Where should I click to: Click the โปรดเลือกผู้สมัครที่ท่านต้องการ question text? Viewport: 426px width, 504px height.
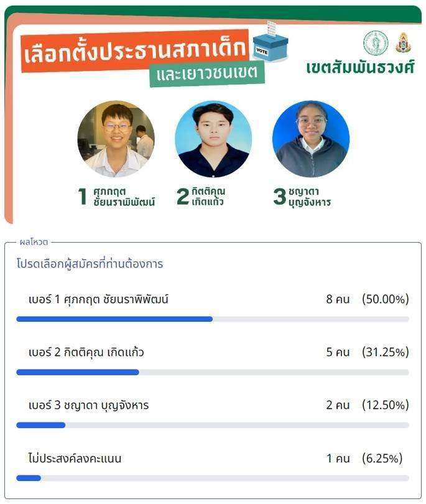click(x=90, y=264)
